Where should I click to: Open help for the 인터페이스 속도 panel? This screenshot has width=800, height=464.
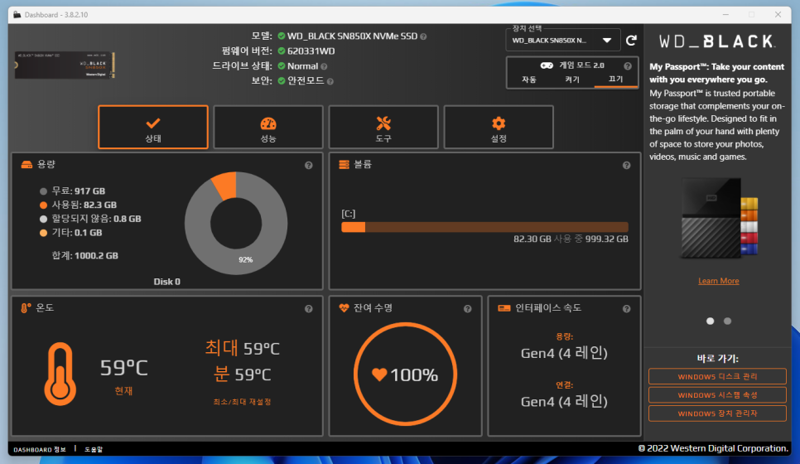tap(627, 309)
